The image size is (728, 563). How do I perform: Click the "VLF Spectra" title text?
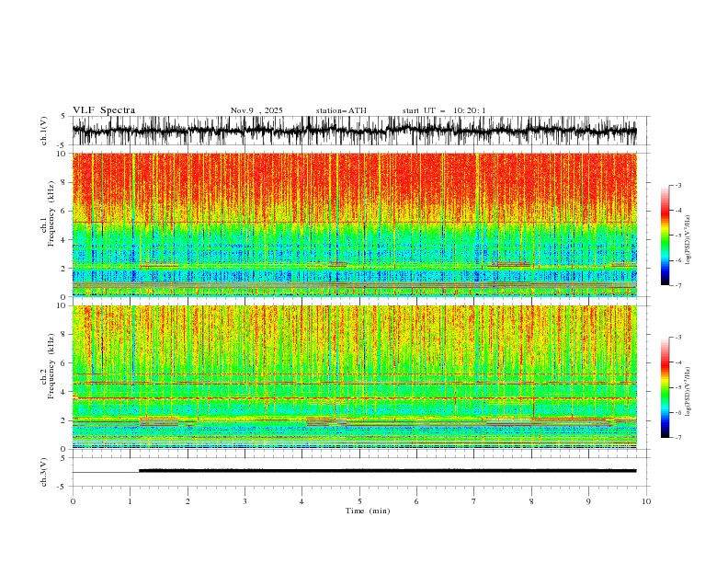(104, 110)
